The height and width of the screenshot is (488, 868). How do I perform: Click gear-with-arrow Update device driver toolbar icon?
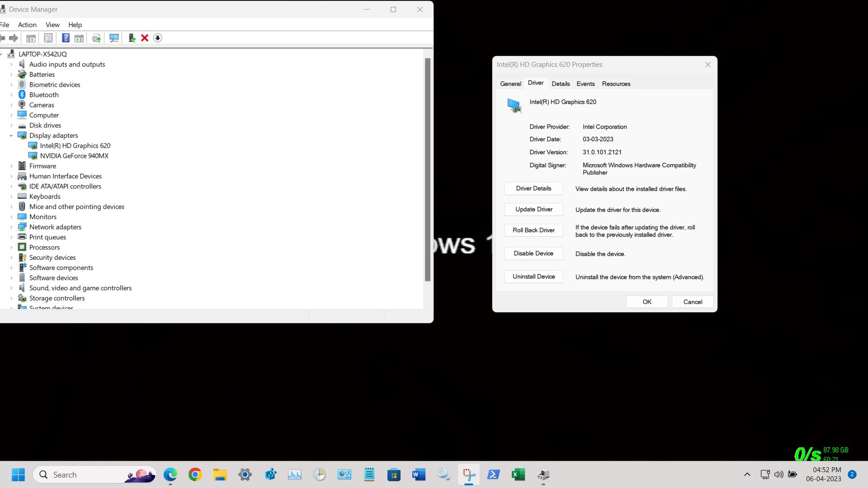click(96, 38)
